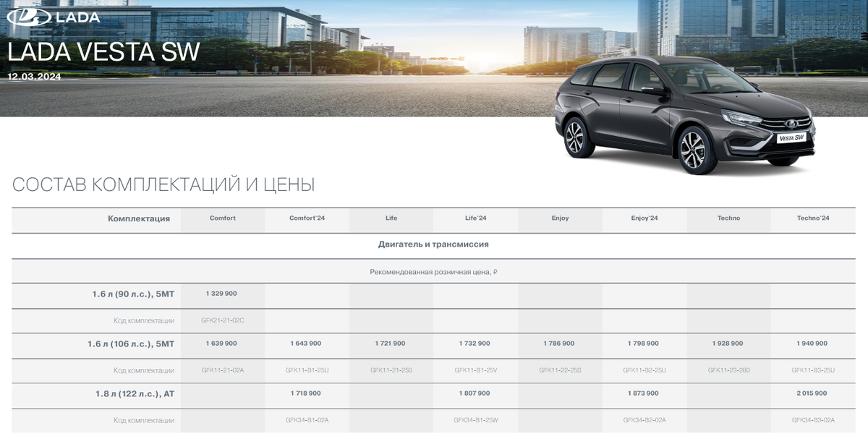
Task: Click the price 1 329 900
Action: click(221, 294)
